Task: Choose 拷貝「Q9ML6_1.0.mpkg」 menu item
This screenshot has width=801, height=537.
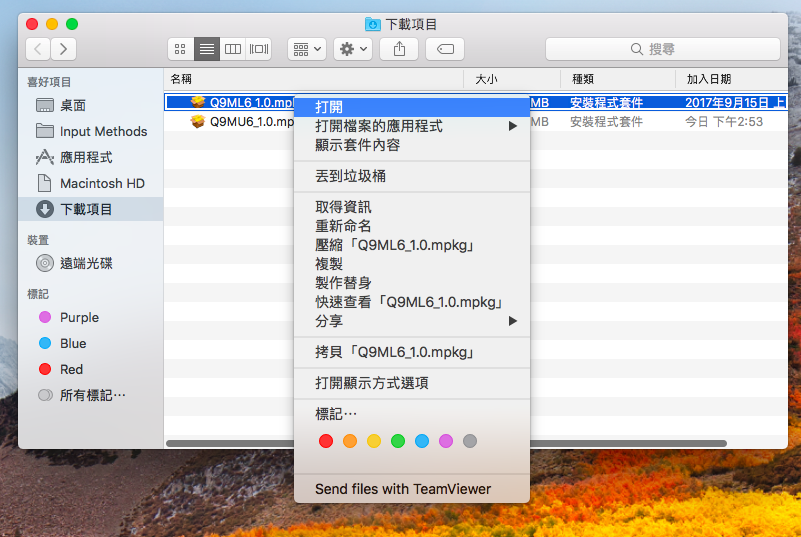Action: pos(412,352)
